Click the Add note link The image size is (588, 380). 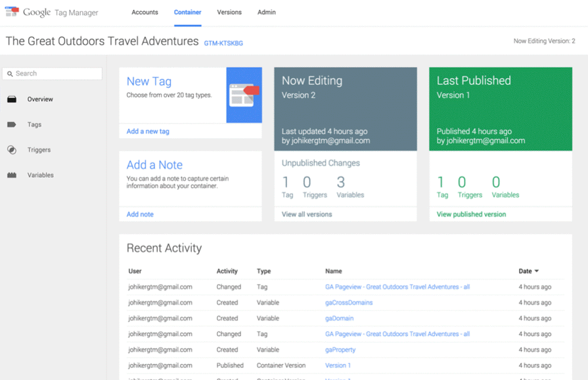(x=140, y=214)
